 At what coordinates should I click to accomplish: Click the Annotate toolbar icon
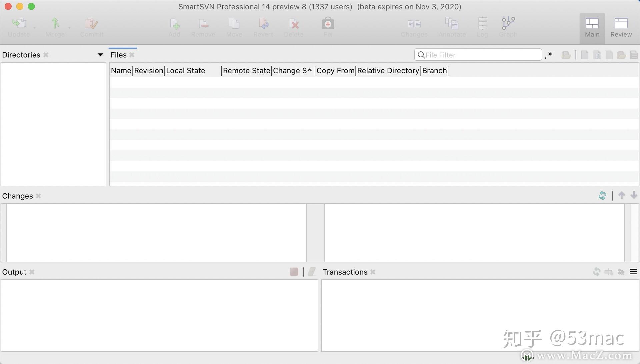coord(452,23)
